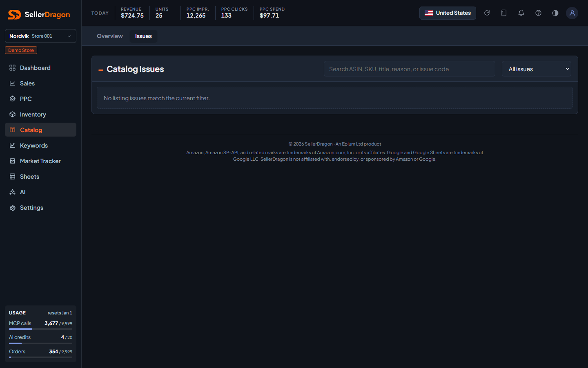Click the Sheets table icon

[x=13, y=177]
